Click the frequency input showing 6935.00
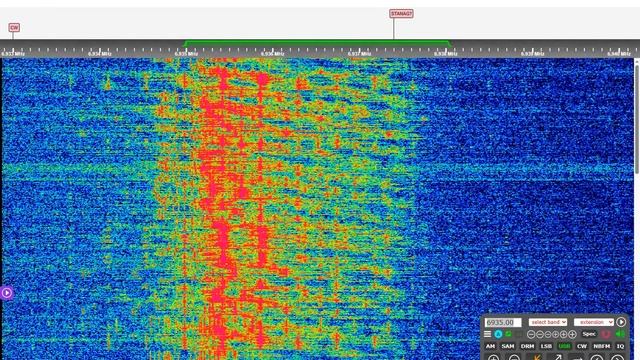This screenshot has width=640, height=360. pyautogui.click(x=503, y=322)
